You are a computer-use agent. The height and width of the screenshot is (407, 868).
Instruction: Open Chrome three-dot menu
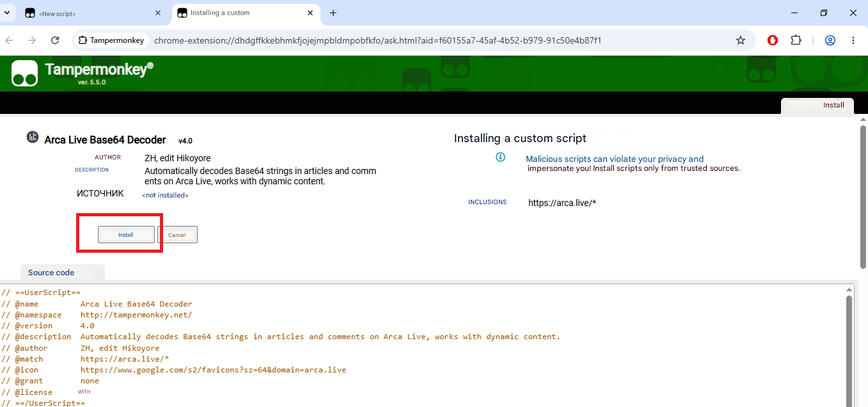pos(853,40)
